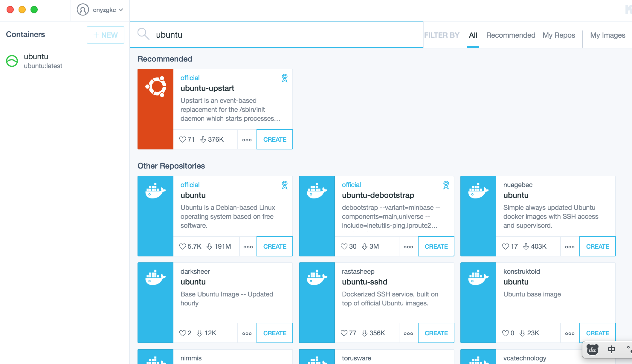Screen dimensions: 632x364
Task: Click the ubuntu-sshd image title
Action: pyautogui.click(x=364, y=282)
